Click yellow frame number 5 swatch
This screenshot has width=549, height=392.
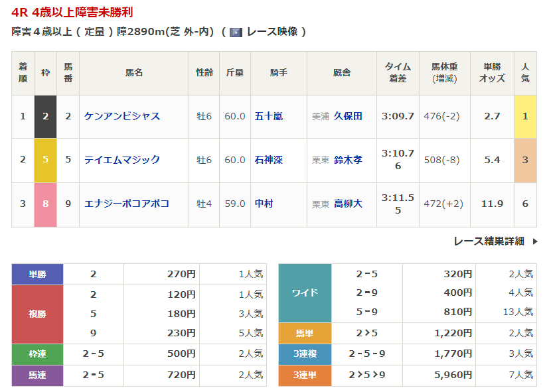[46, 160]
